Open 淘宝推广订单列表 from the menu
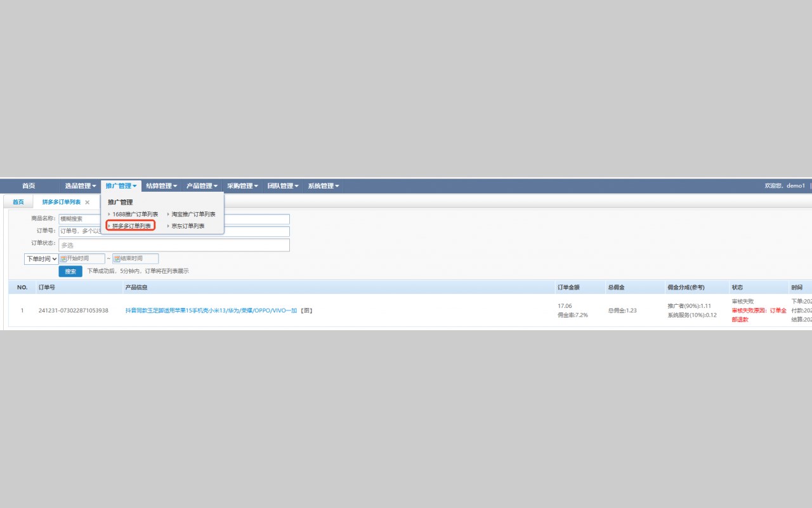The height and width of the screenshot is (508, 812). 193,215
